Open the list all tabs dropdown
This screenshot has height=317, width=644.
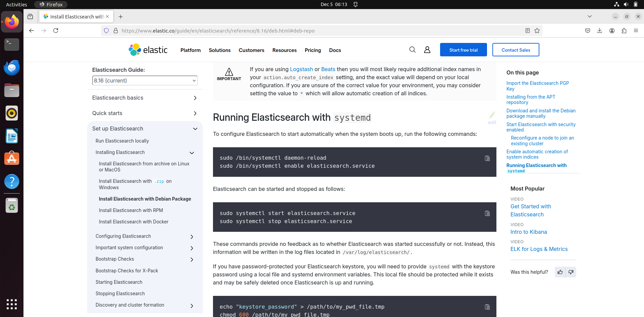click(590, 16)
